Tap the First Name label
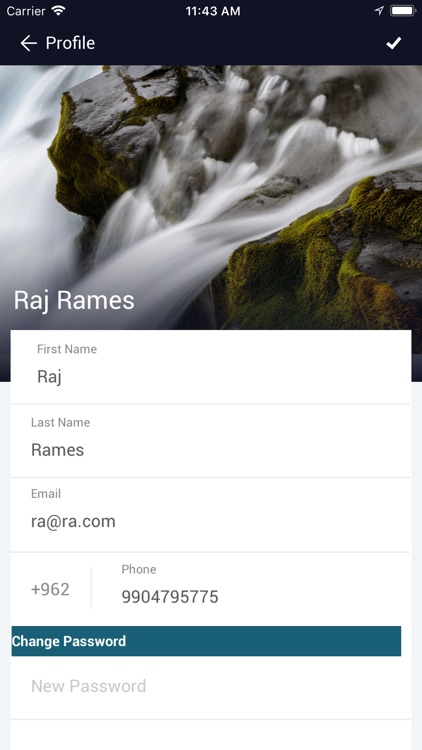 tap(67, 349)
